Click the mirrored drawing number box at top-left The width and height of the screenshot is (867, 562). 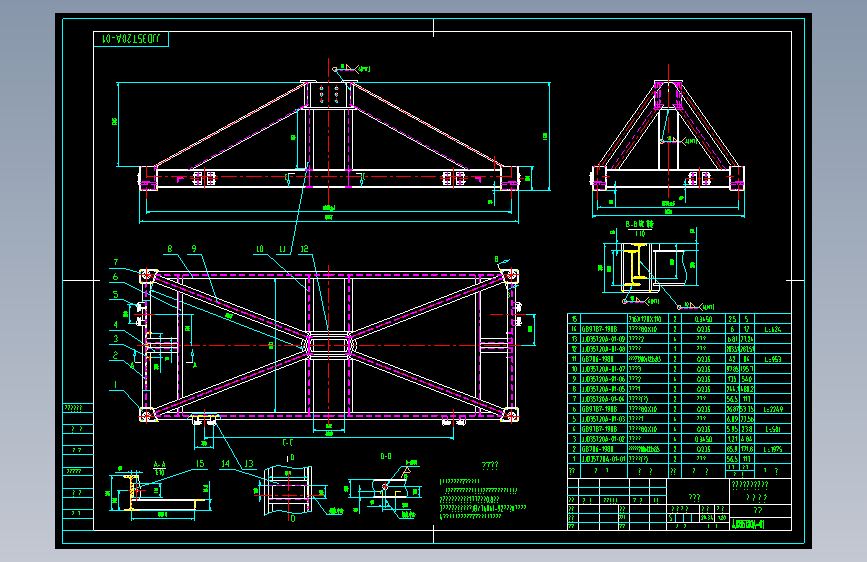pyautogui.click(x=131, y=39)
